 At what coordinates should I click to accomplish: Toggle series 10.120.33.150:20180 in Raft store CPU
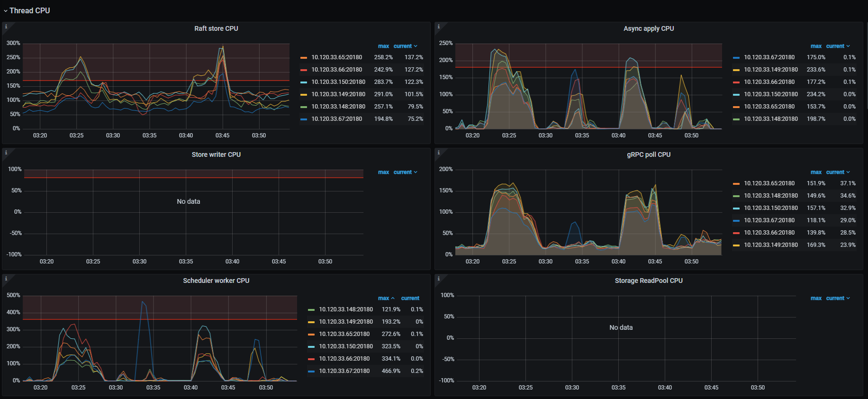(338, 82)
